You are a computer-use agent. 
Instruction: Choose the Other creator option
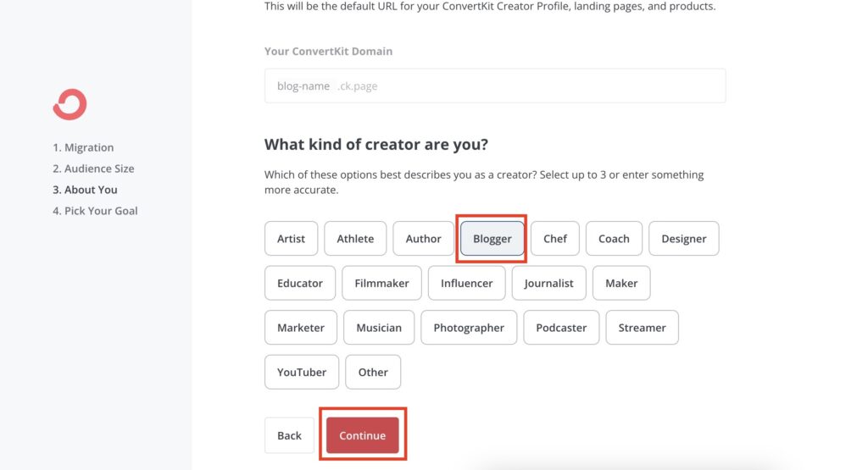point(373,372)
